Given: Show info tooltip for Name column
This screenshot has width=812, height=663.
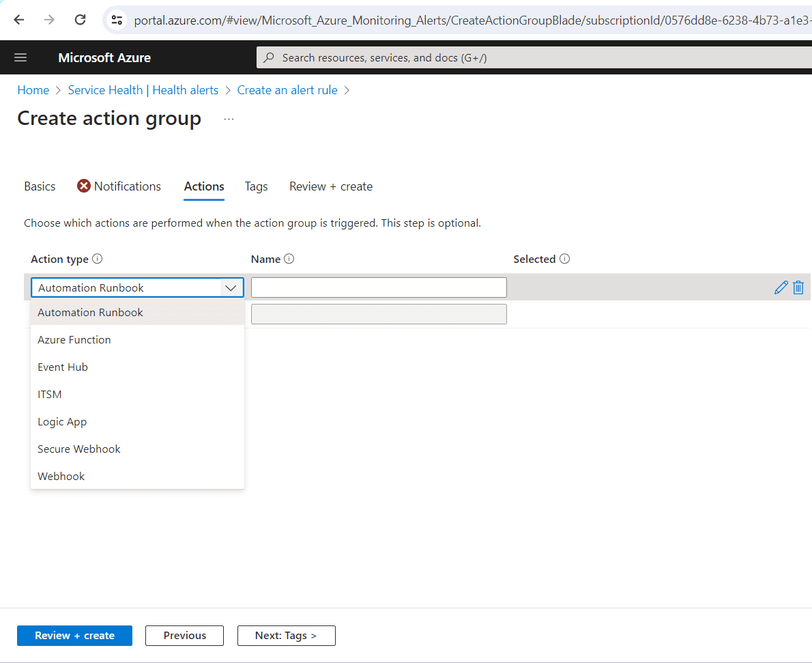Looking at the screenshot, I should (x=289, y=259).
